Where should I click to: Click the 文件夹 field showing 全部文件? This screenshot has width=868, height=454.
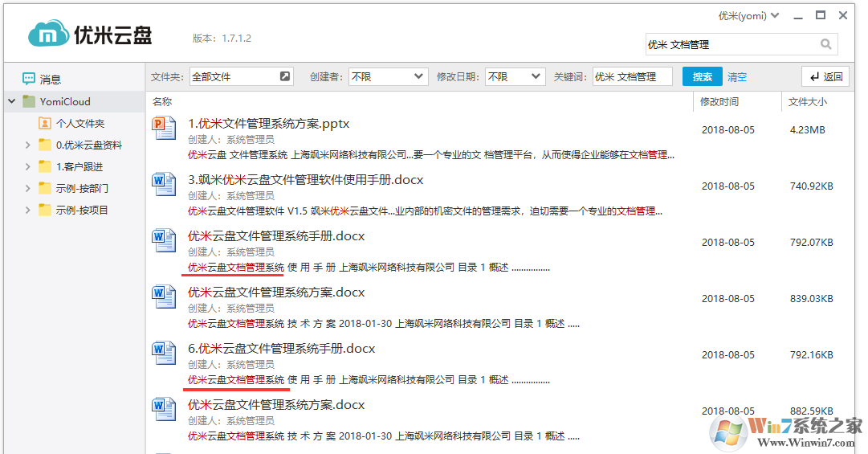(242, 76)
